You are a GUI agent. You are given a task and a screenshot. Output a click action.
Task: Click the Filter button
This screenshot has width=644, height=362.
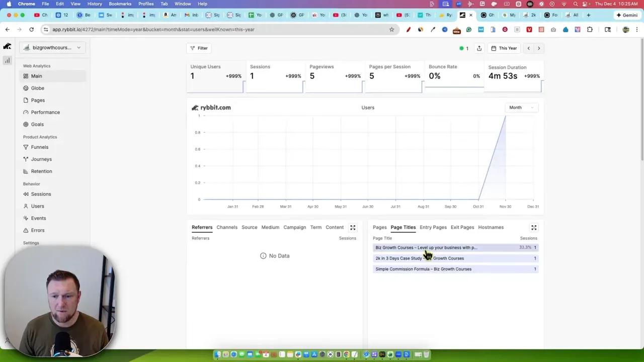click(199, 48)
